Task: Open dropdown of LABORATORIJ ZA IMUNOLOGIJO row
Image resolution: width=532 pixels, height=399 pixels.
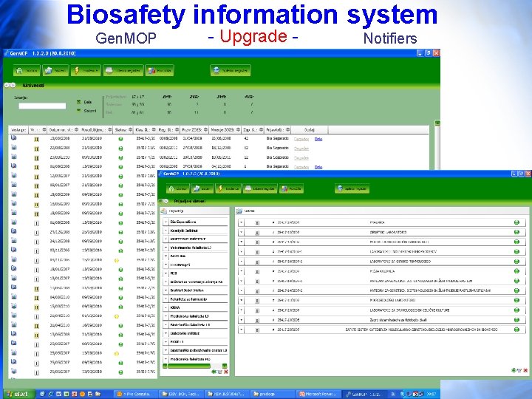Action: pyautogui.click(x=241, y=310)
